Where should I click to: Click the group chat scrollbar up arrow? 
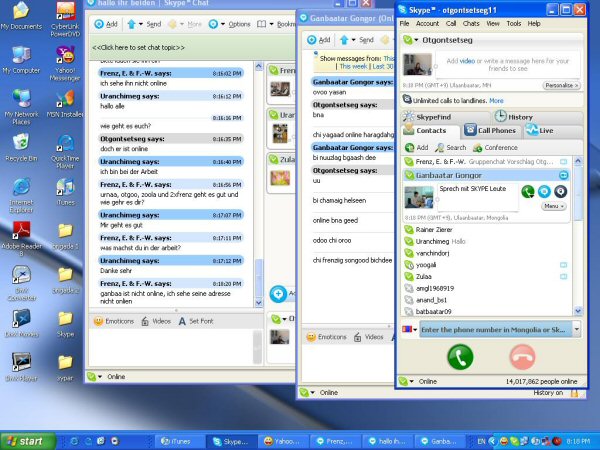[x=259, y=66]
